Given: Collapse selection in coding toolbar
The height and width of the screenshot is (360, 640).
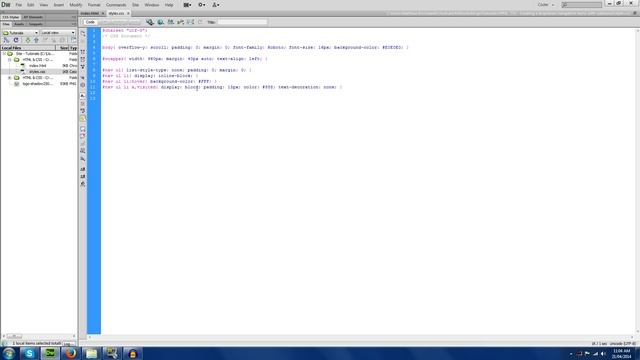Looking at the screenshot, I should (83, 59).
